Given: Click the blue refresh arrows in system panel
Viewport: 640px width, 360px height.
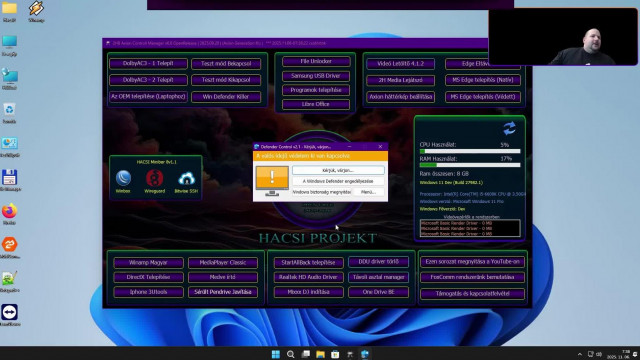Looking at the screenshot, I should click(509, 129).
